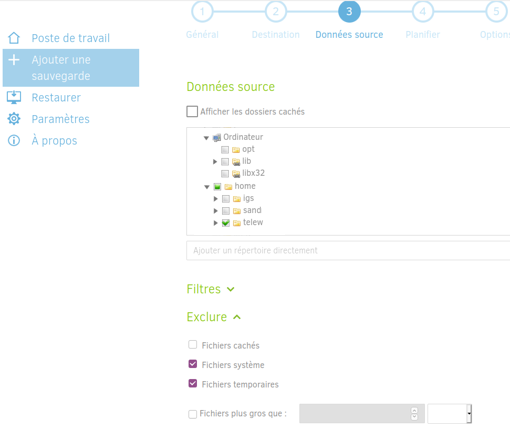Go to step 1 circle Général

click(202, 12)
